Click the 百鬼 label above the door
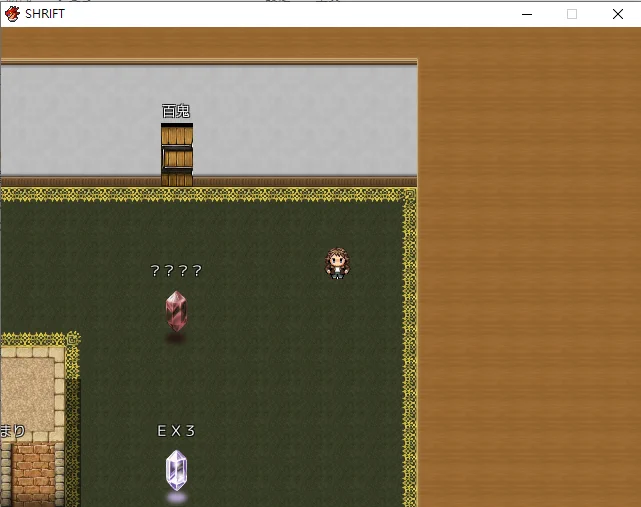This screenshot has height=507, width=641. [176, 111]
